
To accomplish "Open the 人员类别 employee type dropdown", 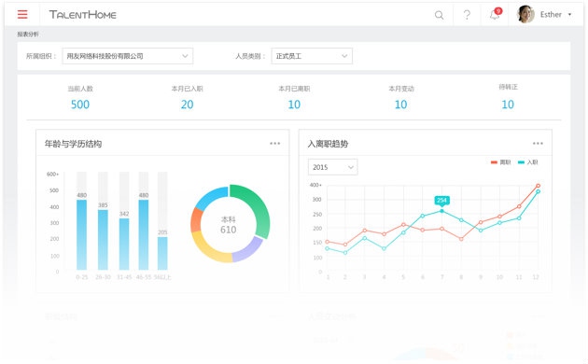I will (312, 56).
